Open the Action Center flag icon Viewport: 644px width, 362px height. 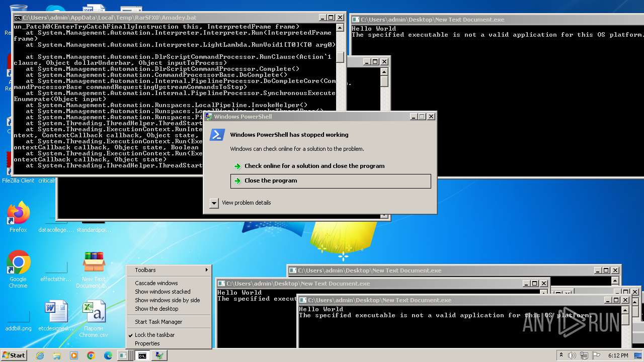(x=596, y=355)
